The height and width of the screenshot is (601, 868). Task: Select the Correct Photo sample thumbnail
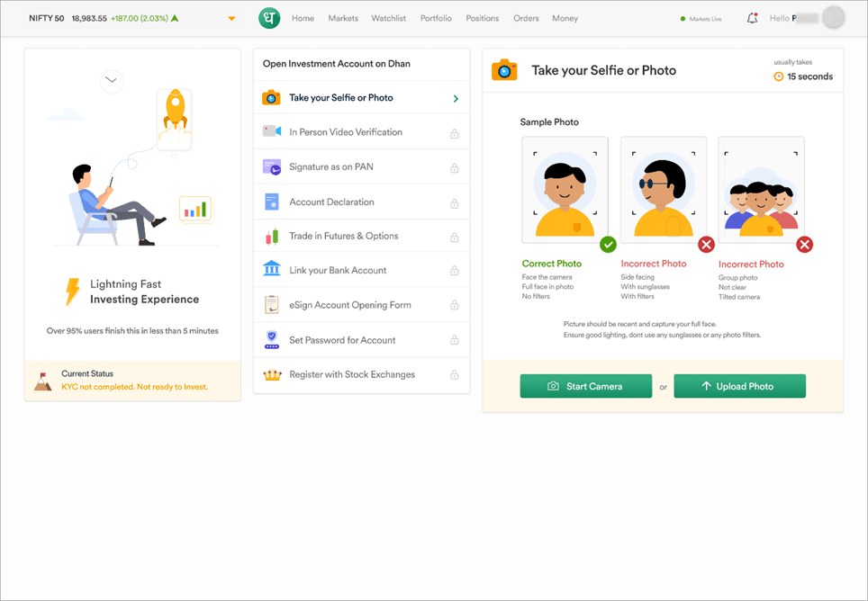565,187
